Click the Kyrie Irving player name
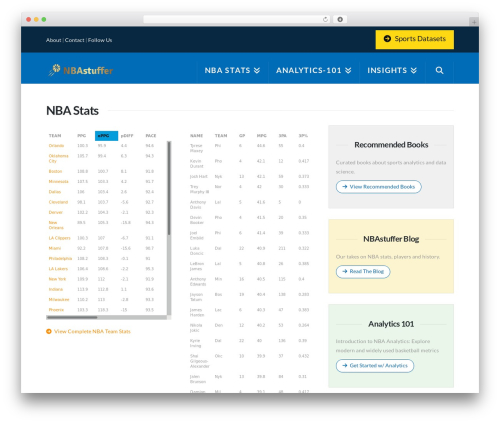The height and width of the screenshot is (423, 500). (x=195, y=343)
